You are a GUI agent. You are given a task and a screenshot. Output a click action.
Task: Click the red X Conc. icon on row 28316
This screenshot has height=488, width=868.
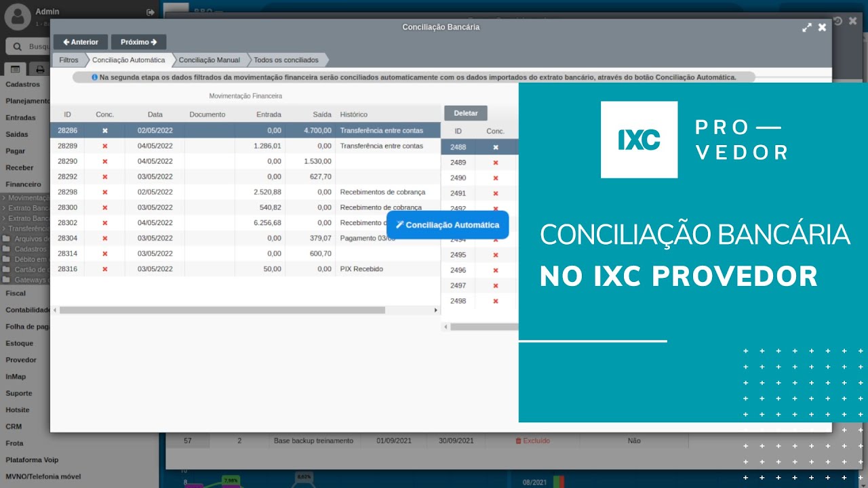tap(104, 269)
